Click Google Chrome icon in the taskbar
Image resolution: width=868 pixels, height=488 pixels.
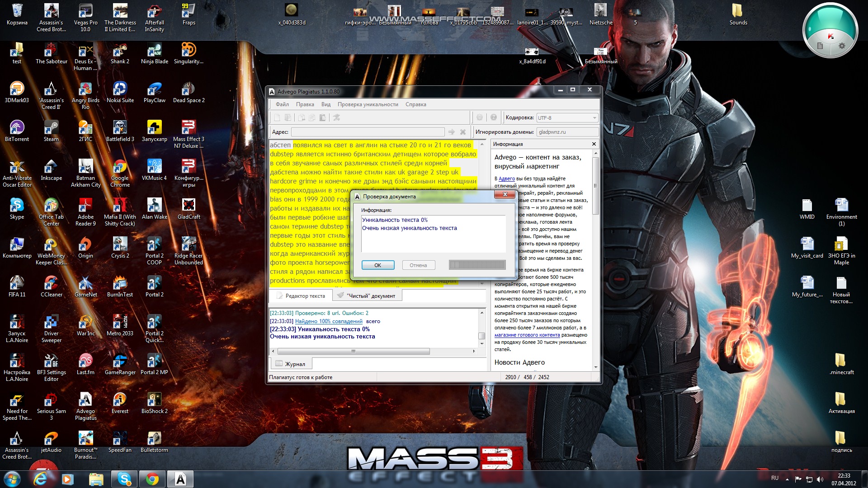pyautogui.click(x=152, y=479)
